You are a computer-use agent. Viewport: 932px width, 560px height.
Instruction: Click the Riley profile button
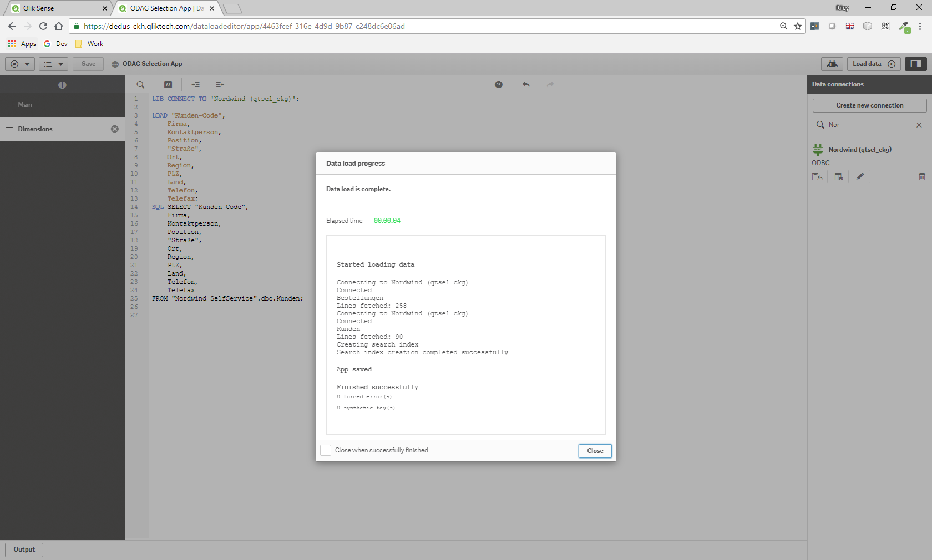pyautogui.click(x=843, y=8)
